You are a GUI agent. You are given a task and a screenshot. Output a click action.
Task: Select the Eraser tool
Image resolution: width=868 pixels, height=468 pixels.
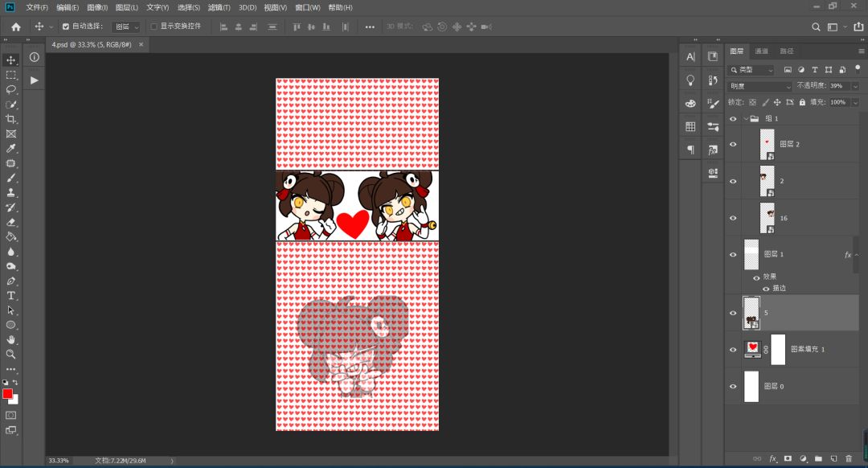point(10,222)
